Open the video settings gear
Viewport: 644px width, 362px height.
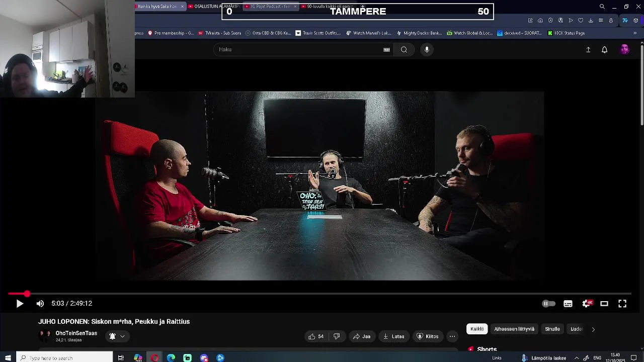[x=586, y=304]
